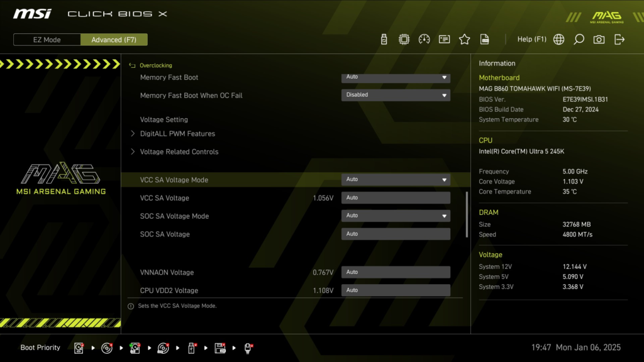Open the Memory Fast Boot dropdown
Screen dimensions: 644x362
click(x=396, y=77)
